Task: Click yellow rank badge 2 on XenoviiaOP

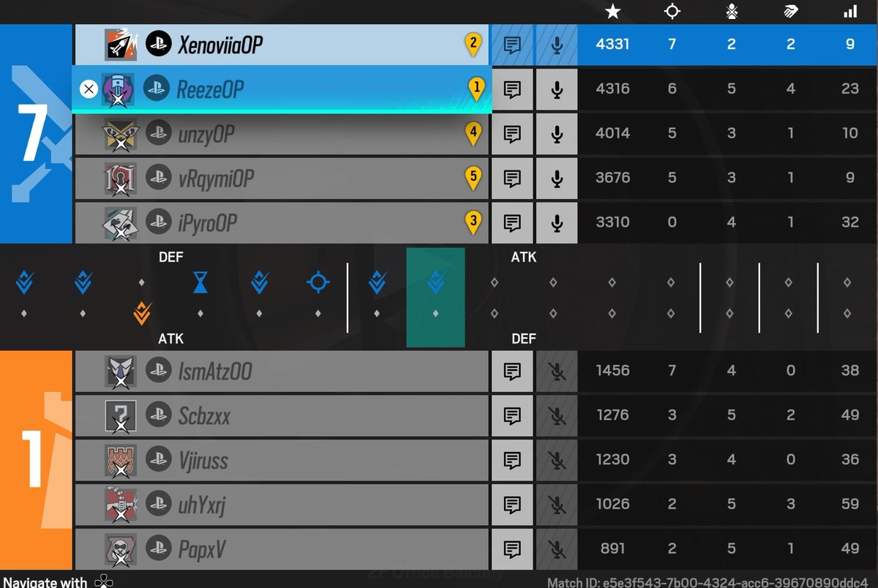Action: (473, 45)
